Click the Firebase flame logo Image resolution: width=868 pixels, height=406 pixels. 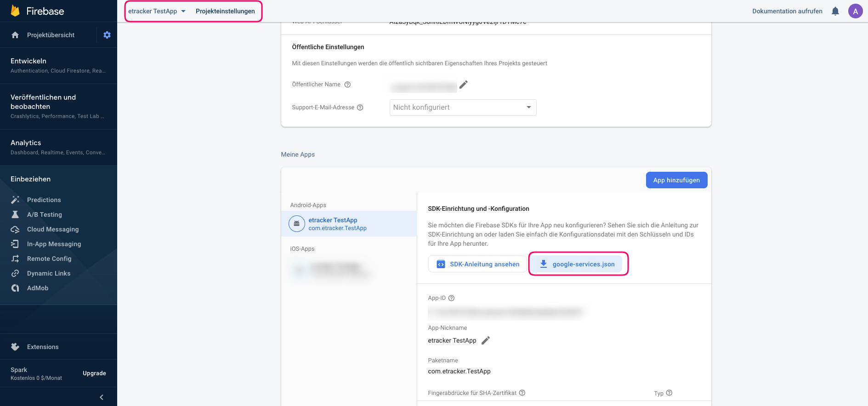15,11
